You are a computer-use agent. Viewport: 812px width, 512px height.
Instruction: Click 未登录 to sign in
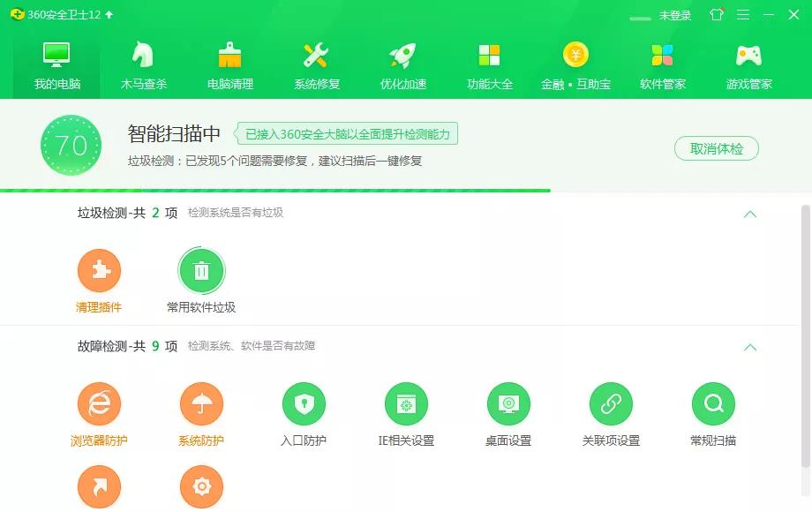673,15
